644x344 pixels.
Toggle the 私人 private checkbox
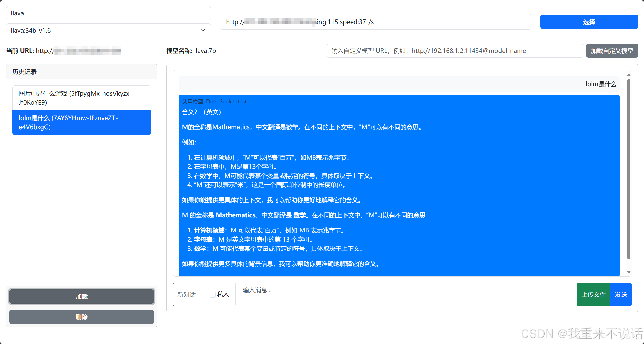(x=213, y=294)
